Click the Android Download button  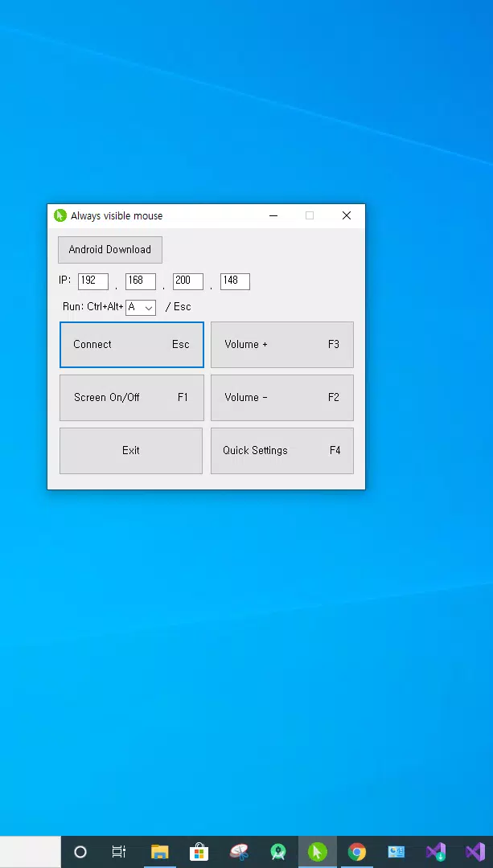109,250
